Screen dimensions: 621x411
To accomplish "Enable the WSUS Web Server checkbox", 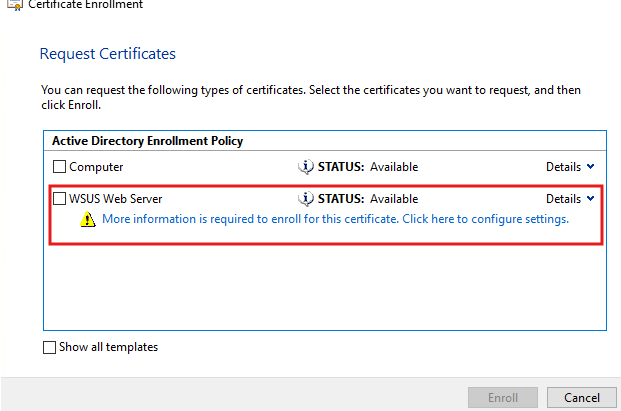I will pos(59,199).
